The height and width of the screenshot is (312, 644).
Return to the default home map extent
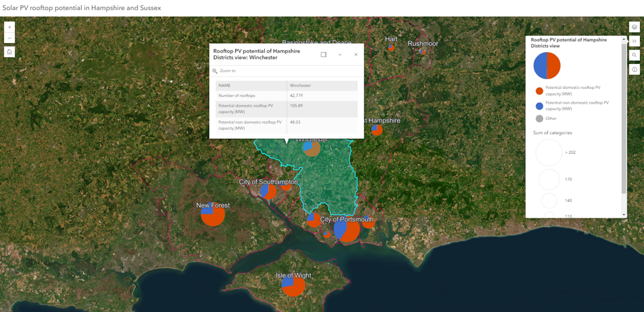tap(10, 52)
